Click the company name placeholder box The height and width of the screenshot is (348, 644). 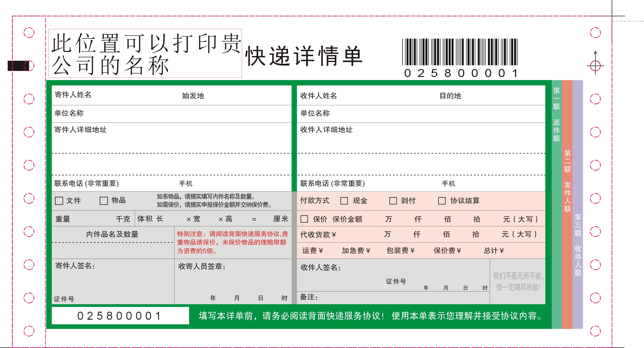[x=145, y=53]
